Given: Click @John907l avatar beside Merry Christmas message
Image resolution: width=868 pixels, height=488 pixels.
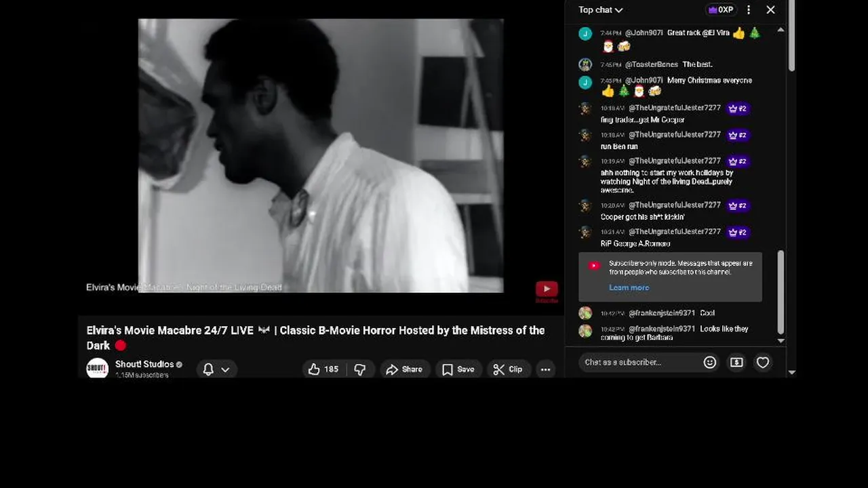Looking at the screenshot, I should pyautogui.click(x=585, y=82).
